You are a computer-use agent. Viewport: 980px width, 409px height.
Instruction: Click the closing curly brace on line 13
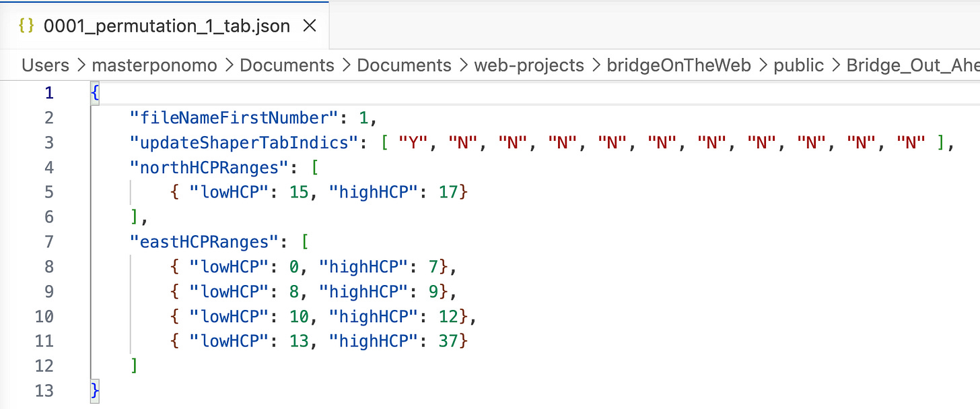(x=95, y=391)
